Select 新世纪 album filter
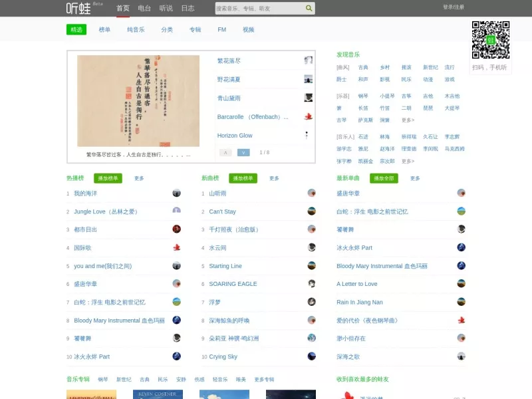532x399 pixels. (124, 379)
